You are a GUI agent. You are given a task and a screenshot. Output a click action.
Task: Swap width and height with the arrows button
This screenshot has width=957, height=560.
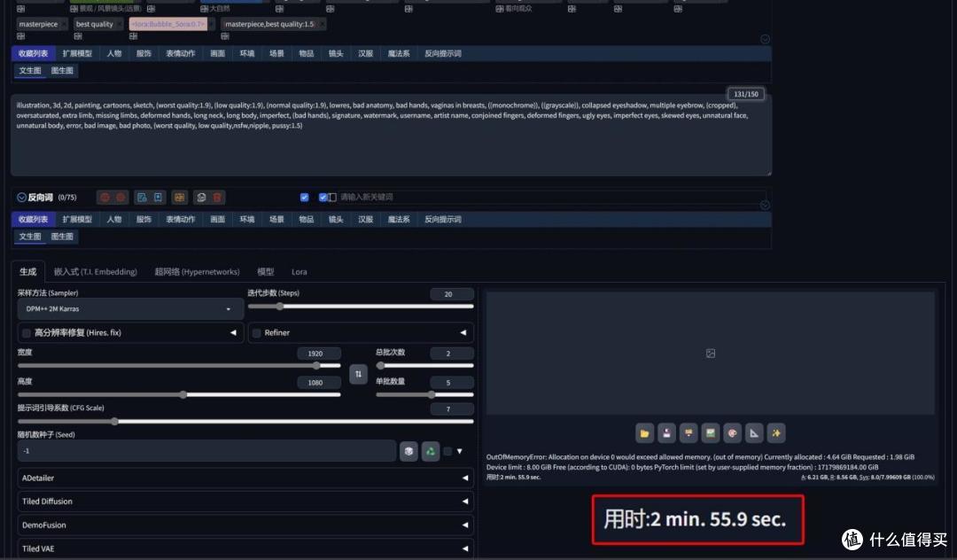click(358, 374)
